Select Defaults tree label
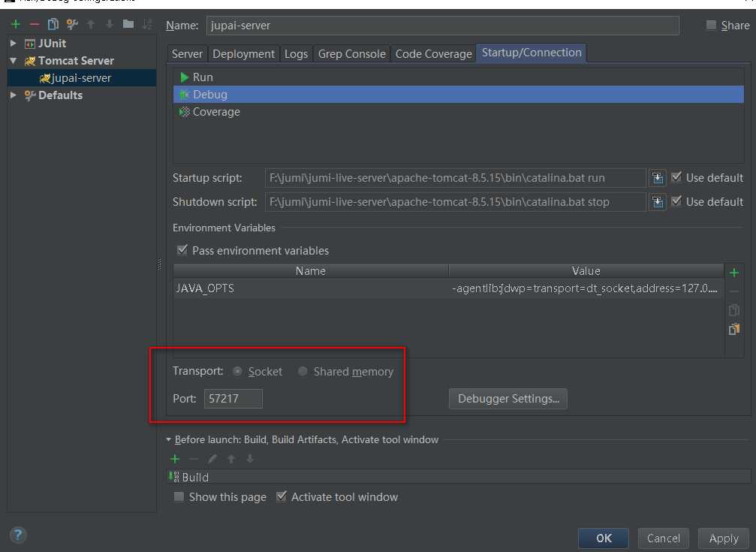This screenshot has height=552, width=756. [x=60, y=95]
